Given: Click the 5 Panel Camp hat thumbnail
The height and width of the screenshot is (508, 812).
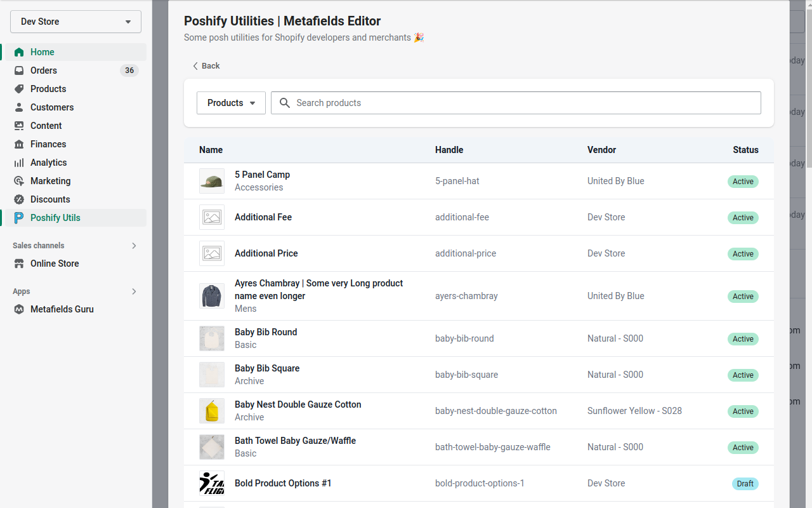Looking at the screenshot, I should tap(212, 181).
